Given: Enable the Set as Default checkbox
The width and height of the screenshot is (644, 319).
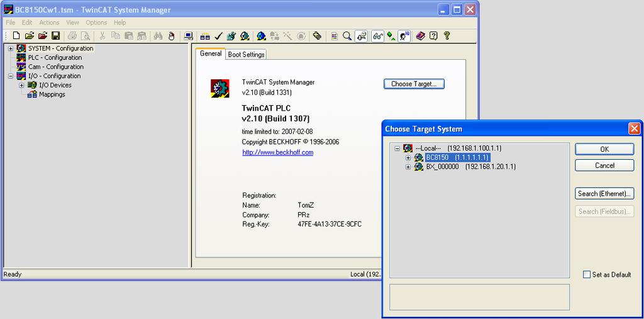Looking at the screenshot, I should pyautogui.click(x=587, y=274).
